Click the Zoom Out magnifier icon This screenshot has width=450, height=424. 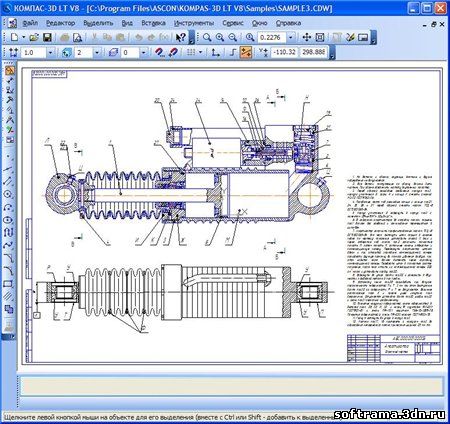(232, 37)
